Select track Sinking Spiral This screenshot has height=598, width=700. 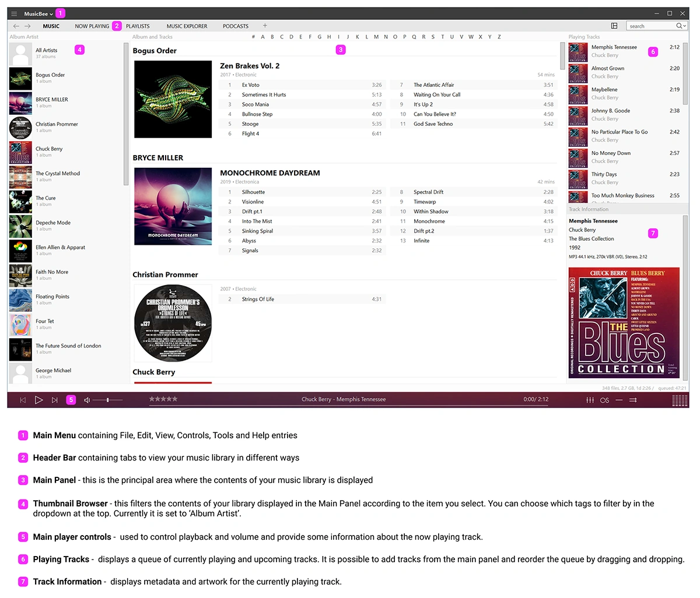302,231
